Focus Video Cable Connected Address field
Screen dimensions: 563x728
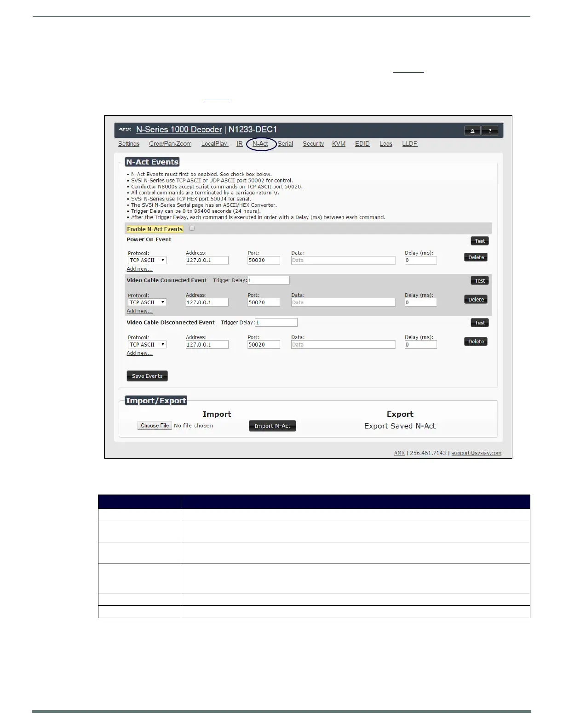[207, 302]
